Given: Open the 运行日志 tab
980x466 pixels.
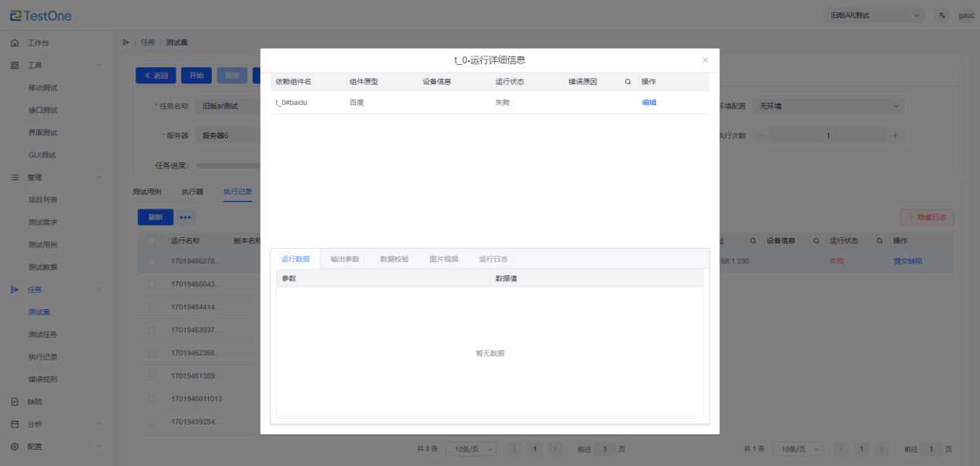Looking at the screenshot, I should [x=493, y=259].
